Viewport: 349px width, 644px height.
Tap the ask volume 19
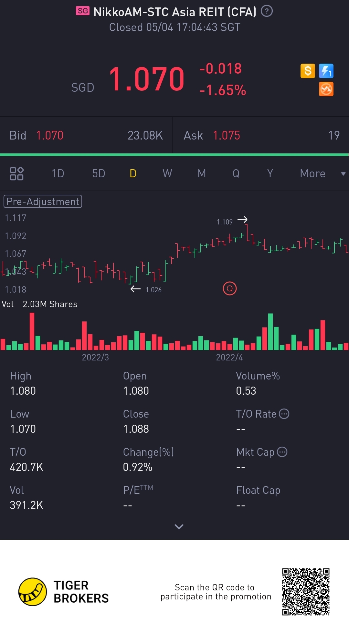pos(334,135)
